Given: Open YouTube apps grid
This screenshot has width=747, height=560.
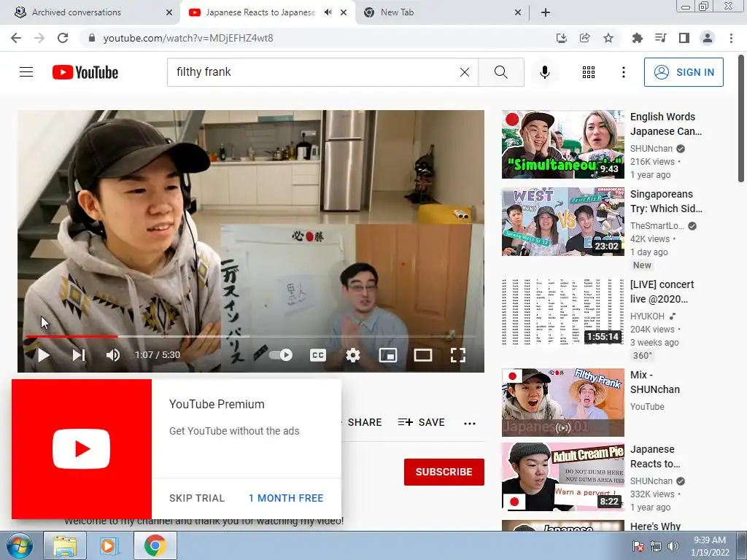Looking at the screenshot, I should click(x=589, y=72).
